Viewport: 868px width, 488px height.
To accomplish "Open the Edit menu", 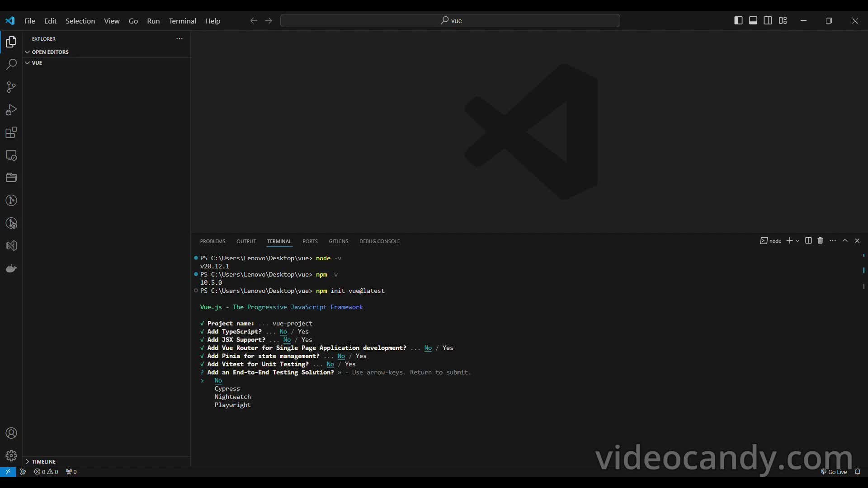I will (x=50, y=21).
